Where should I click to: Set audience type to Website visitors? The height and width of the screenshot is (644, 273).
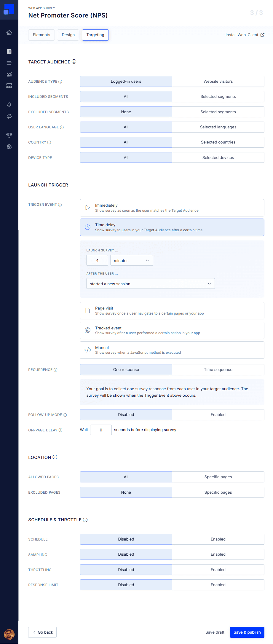[x=218, y=82]
